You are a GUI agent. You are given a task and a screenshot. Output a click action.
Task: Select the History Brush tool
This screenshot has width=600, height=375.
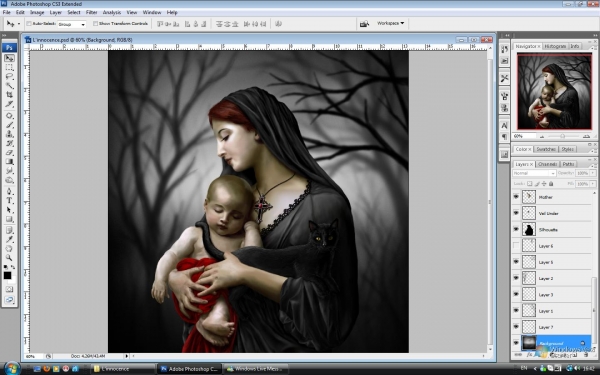(9, 143)
